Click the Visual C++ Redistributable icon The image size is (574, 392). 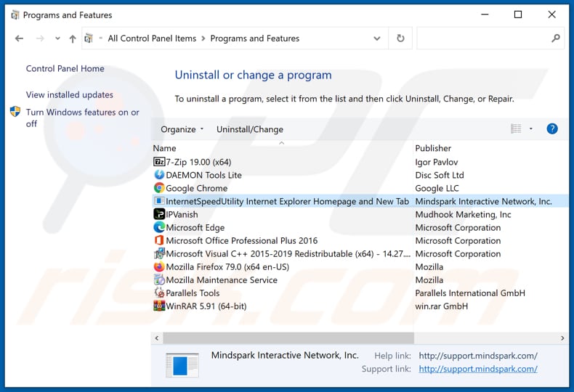click(x=159, y=253)
